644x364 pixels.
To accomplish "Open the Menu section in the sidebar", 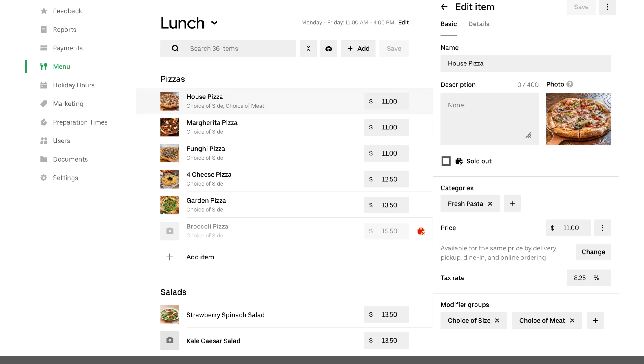I will click(x=62, y=66).
